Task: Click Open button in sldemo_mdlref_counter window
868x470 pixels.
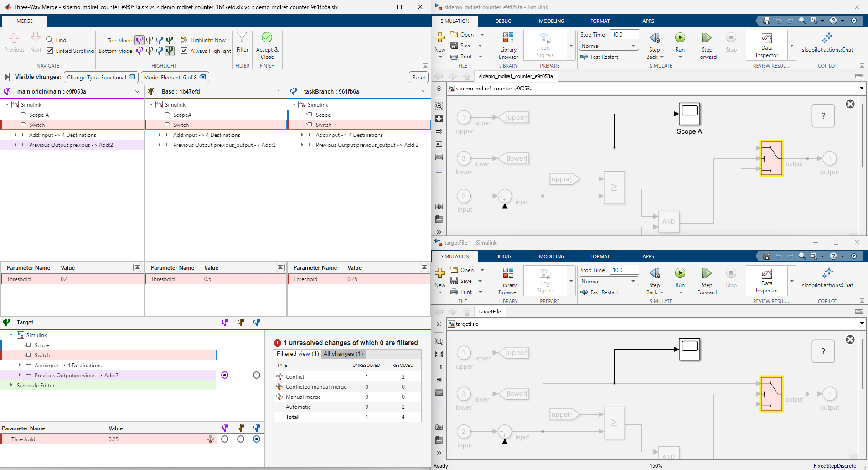Action: (x=462, y=35)
